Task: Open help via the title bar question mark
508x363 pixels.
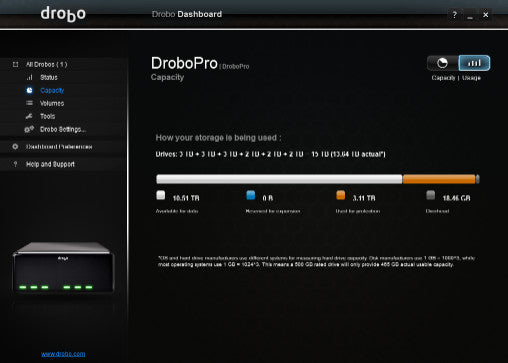Action: [x=454, y=15]
